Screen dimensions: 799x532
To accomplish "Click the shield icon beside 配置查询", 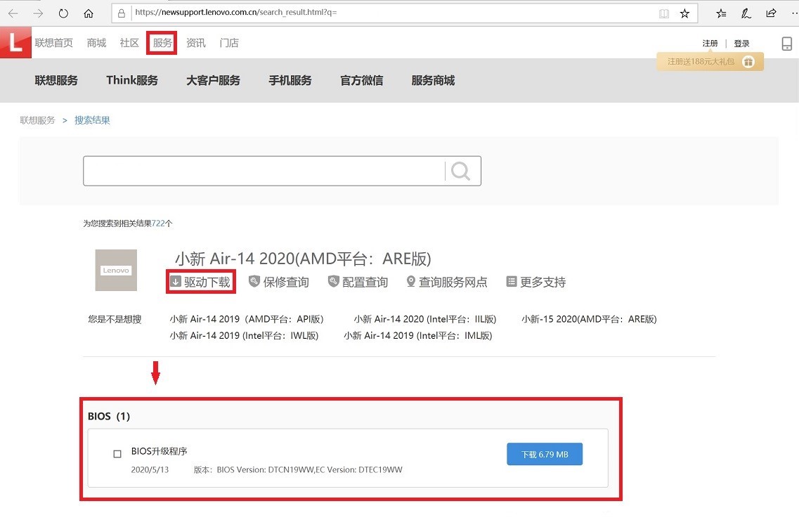I will click(x=333, y=281).
